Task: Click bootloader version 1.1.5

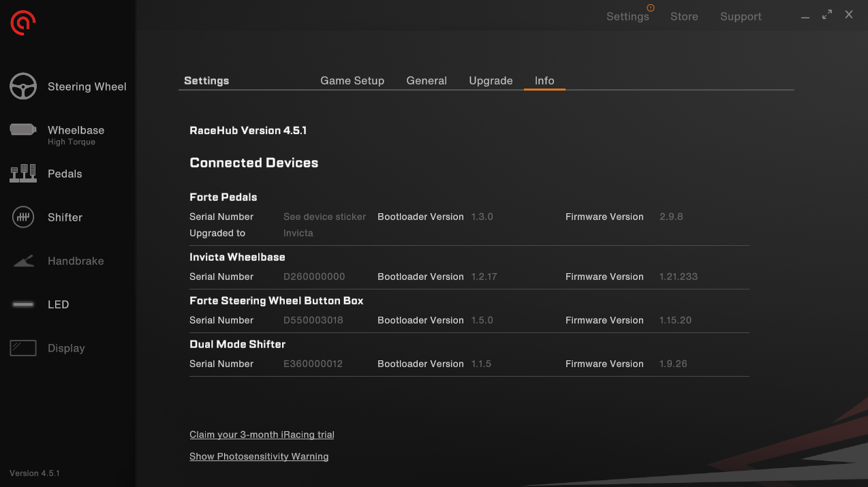Action: point(481,364)
